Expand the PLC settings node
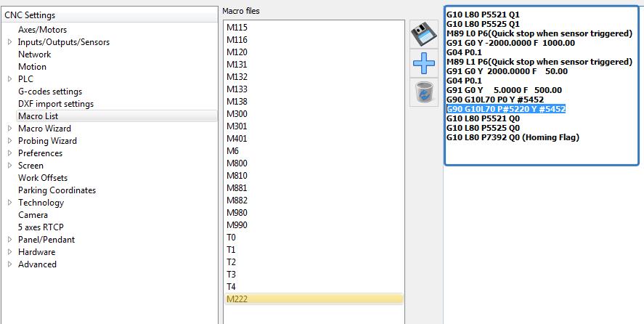 tap(9, 79)
